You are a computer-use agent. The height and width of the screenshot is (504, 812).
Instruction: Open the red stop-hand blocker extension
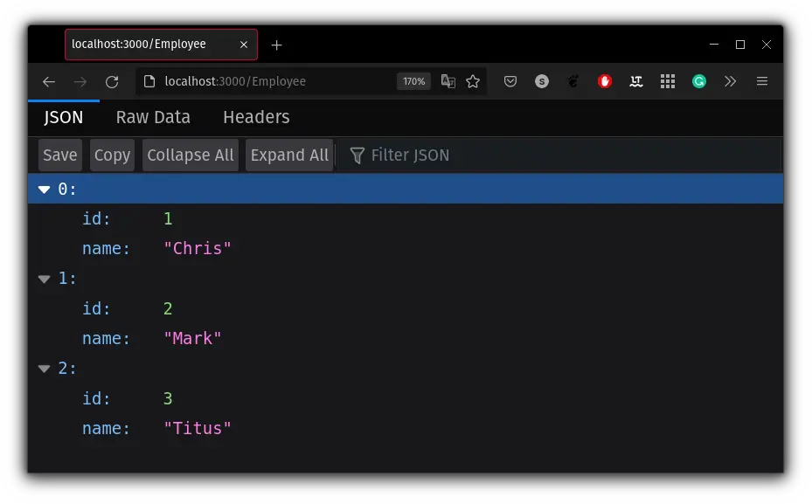click(x=604, y=81)
